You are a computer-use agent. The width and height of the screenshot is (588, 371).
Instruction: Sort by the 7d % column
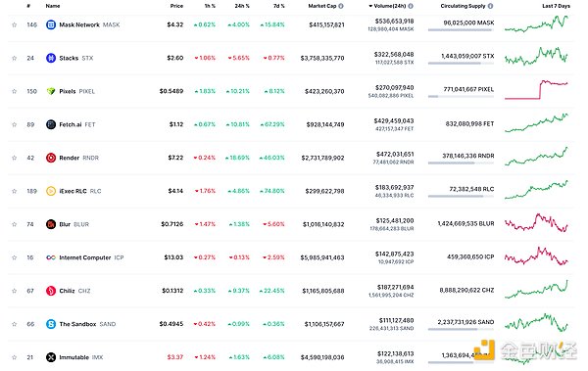coord(278,6)
